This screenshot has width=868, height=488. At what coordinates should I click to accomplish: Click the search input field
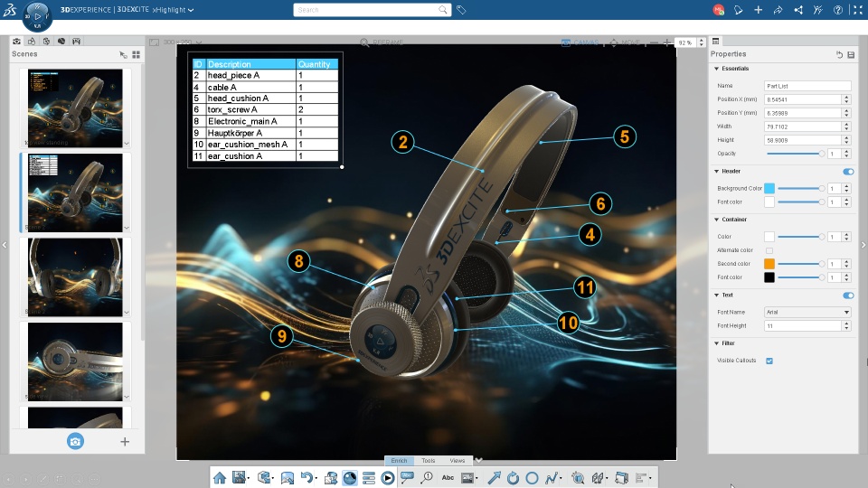(372, 10)
